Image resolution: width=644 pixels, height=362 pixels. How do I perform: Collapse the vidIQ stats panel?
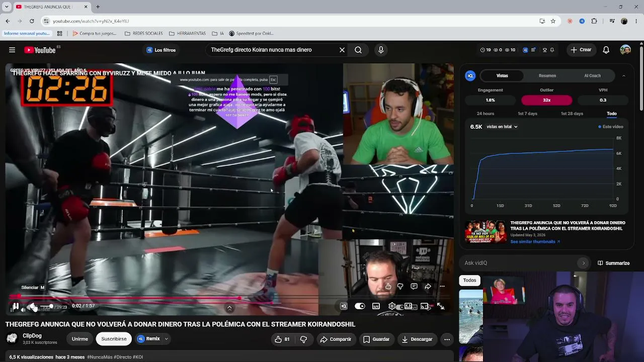click(x=624, y=75)
